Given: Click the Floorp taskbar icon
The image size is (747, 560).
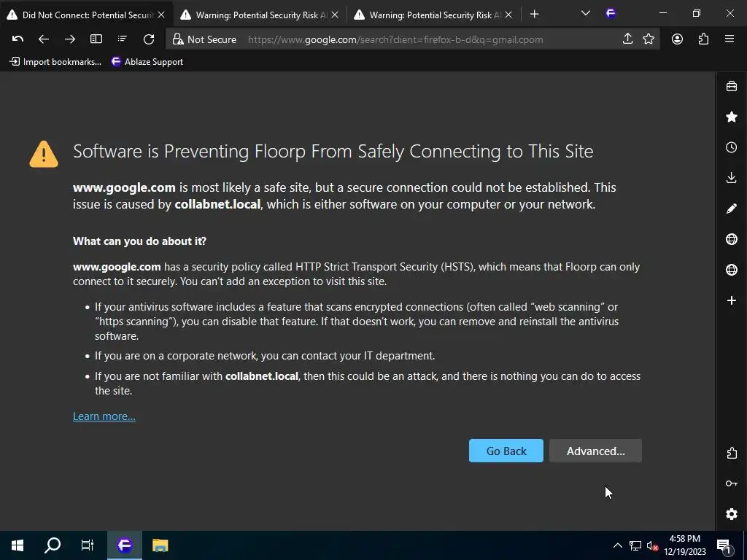Looking at the screenshot, I should [125, 545].
